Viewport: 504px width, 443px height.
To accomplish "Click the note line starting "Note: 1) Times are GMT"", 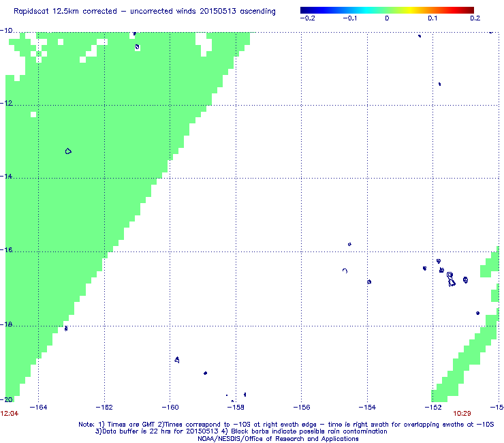I will (x=286, y=425).
